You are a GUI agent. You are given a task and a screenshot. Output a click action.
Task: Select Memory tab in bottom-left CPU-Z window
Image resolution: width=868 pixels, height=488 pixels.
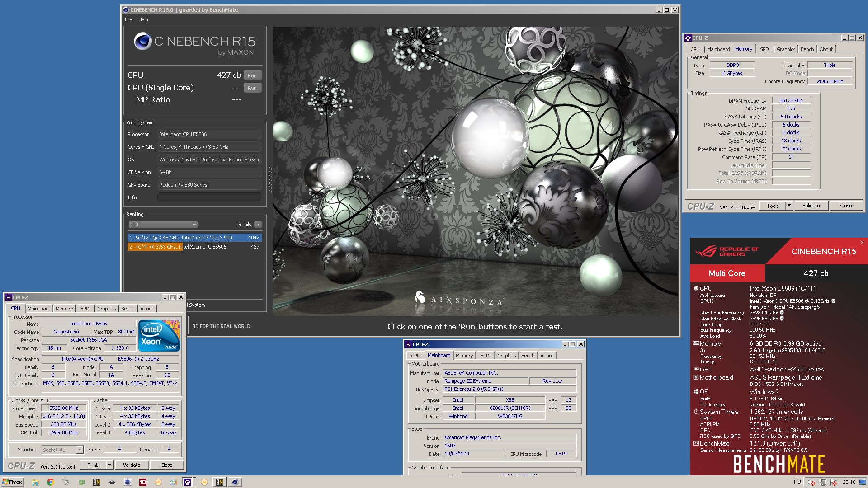coord(64,309)
